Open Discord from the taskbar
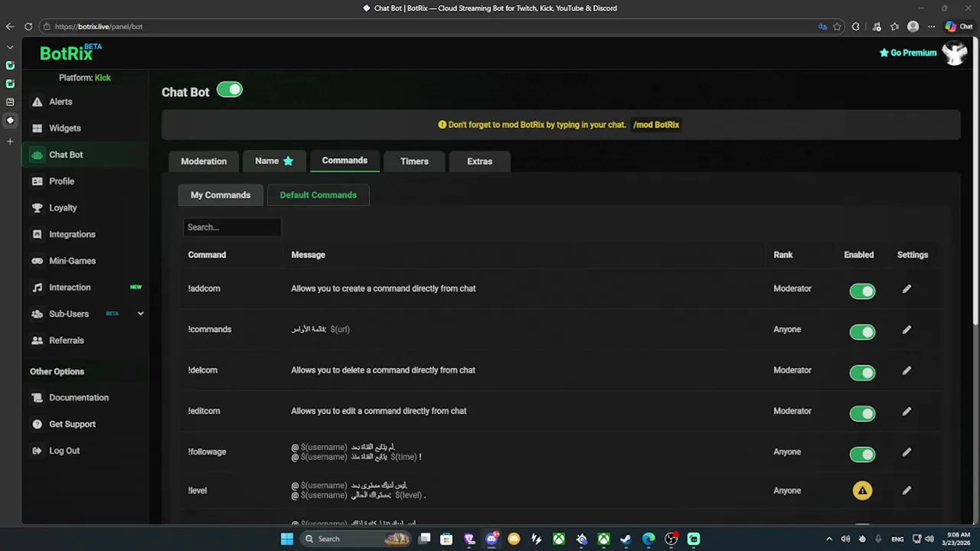 click(x=492, y=539)
